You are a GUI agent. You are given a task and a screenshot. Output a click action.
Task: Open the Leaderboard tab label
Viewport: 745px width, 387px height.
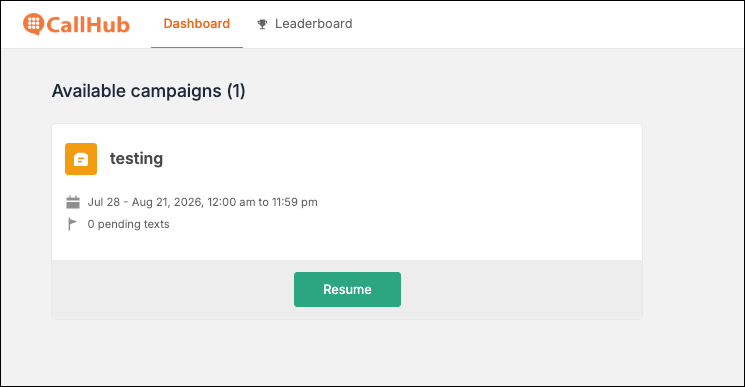coord(314,24)
